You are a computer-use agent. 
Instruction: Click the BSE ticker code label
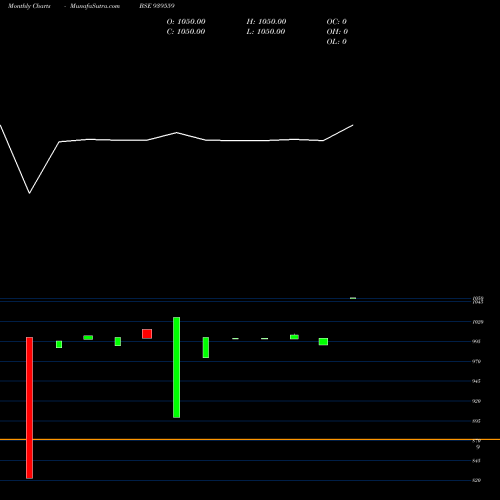[x=157, y=6]
